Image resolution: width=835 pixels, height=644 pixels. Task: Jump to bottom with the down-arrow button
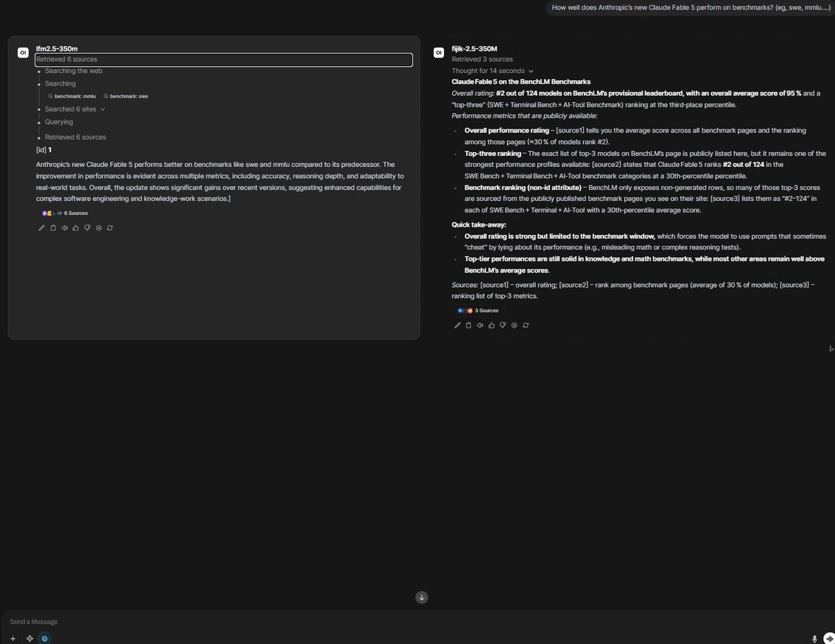coord(422,597)
